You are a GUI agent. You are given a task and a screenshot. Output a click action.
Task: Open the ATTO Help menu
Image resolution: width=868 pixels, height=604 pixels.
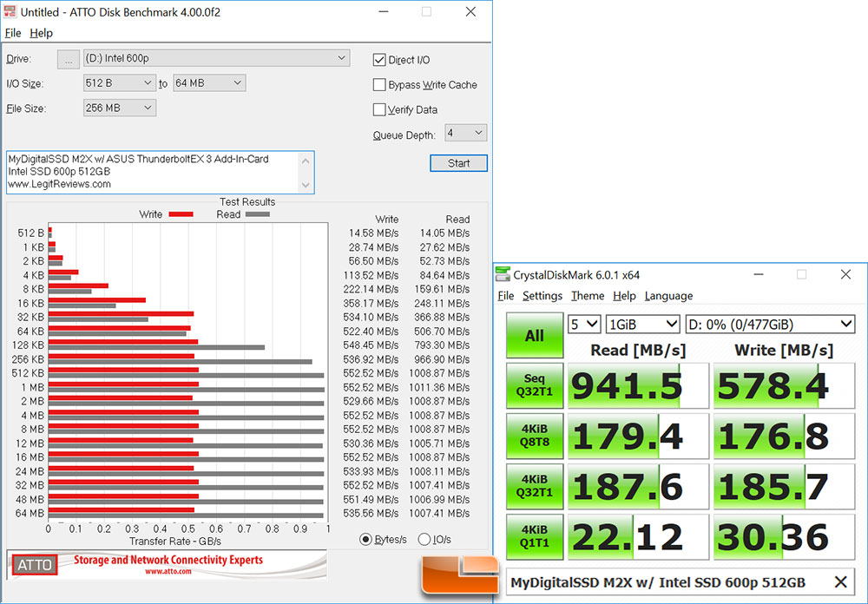pos(41,33)
